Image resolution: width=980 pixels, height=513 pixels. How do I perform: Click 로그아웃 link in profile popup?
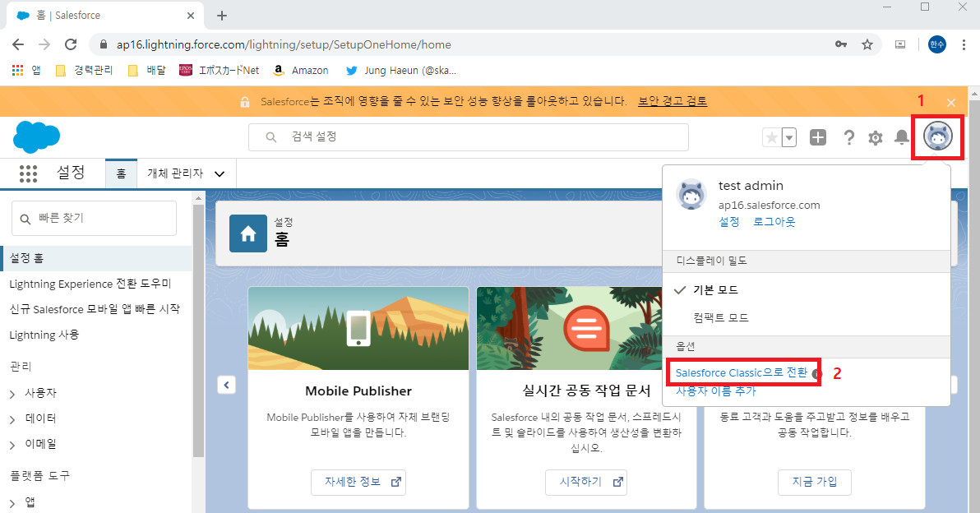coord(774,222)
